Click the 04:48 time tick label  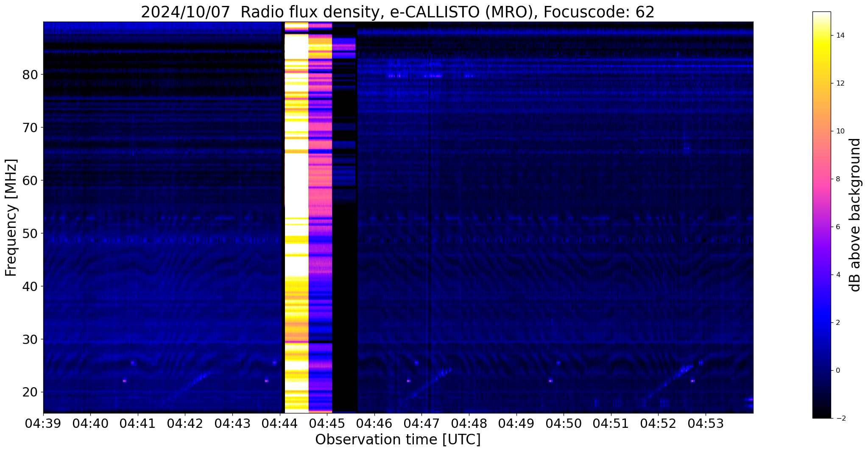pyautogui.click(x=469, y=423)
